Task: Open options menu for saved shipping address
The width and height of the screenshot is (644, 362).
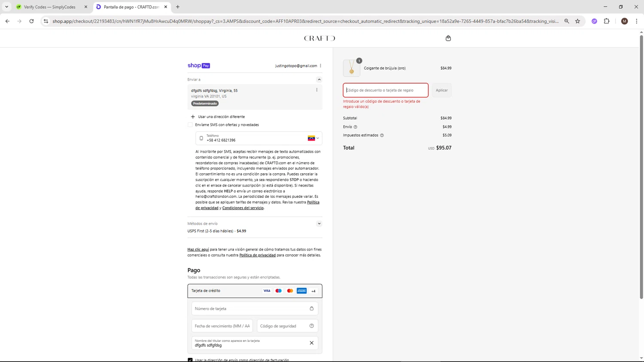Action: pos(317,90)
